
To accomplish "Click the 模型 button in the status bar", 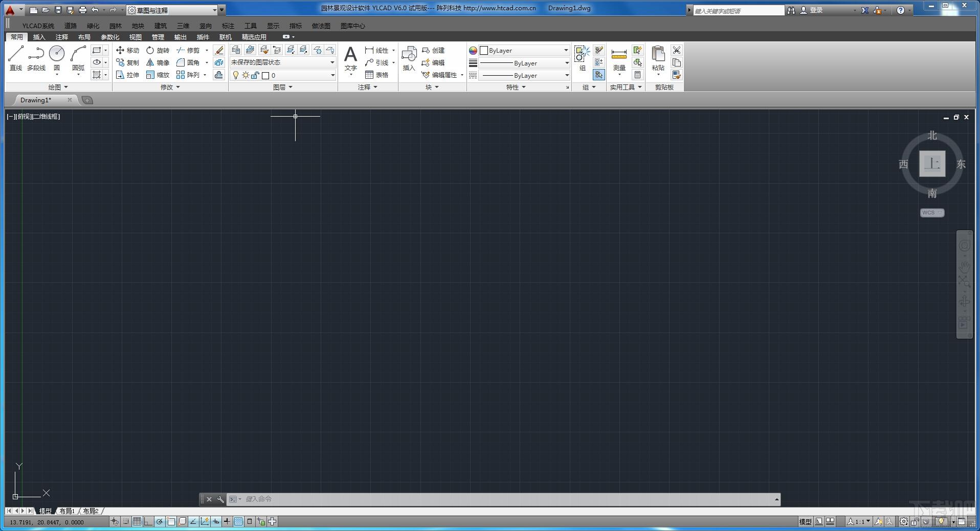I will 805,521.
